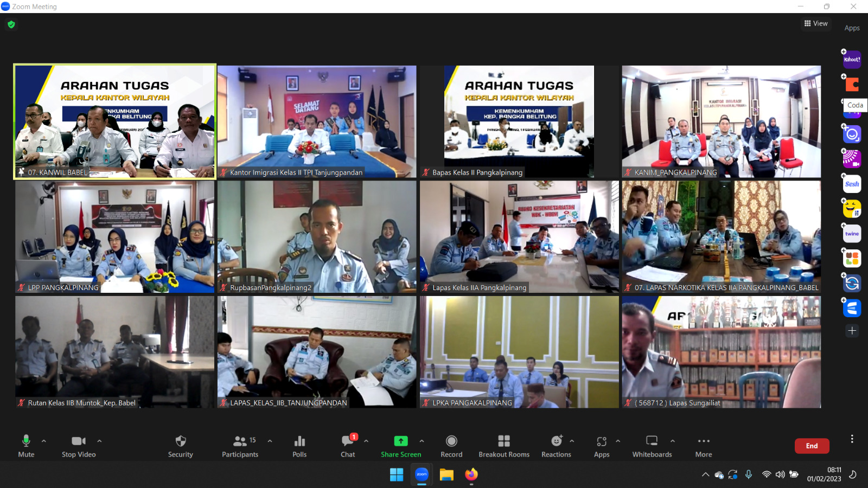
Task: Toggle the Participants panel
Action: click(240, 446)
